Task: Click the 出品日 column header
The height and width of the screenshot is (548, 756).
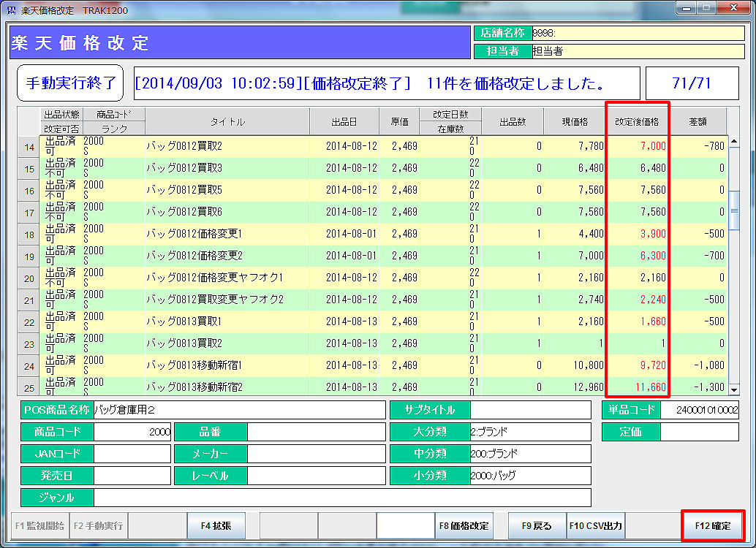Action: tap(344, 122)
